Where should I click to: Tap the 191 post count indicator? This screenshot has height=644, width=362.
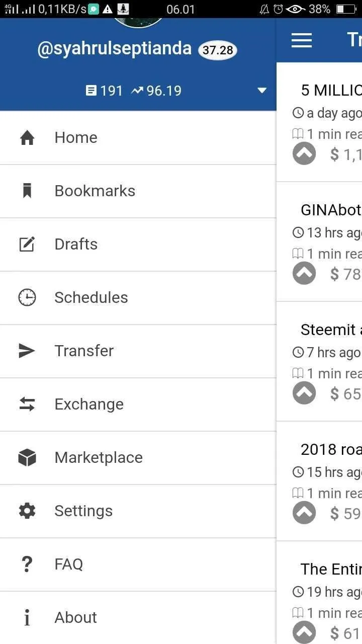[x=105, y=91]
